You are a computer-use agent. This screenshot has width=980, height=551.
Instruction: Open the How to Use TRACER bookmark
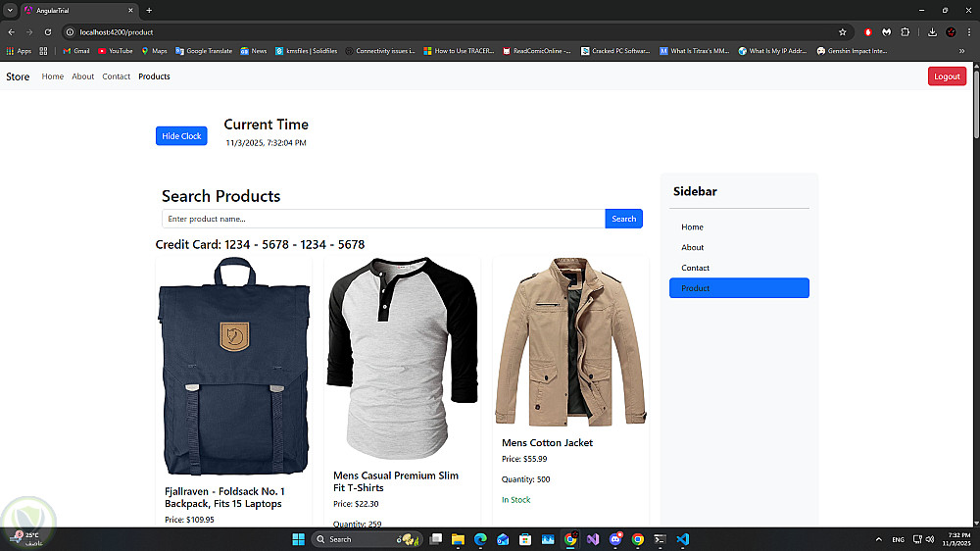pyautogui.click(x=459, y=51)
